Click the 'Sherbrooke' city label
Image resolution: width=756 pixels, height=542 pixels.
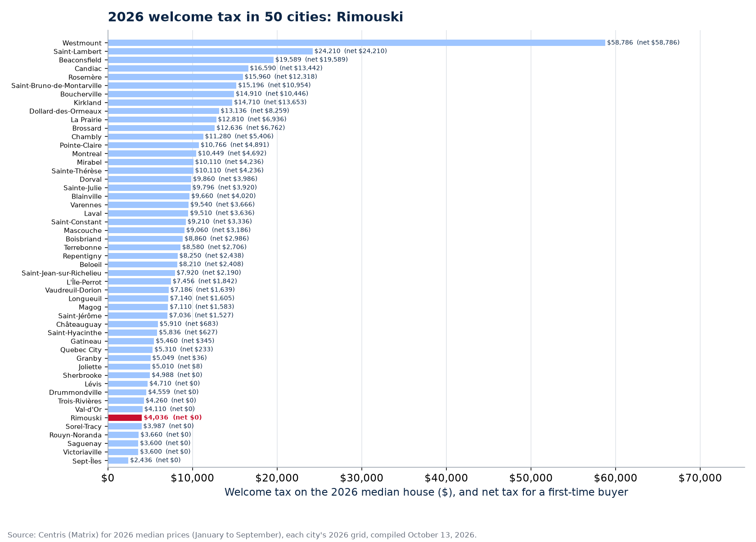coord(82,375)
